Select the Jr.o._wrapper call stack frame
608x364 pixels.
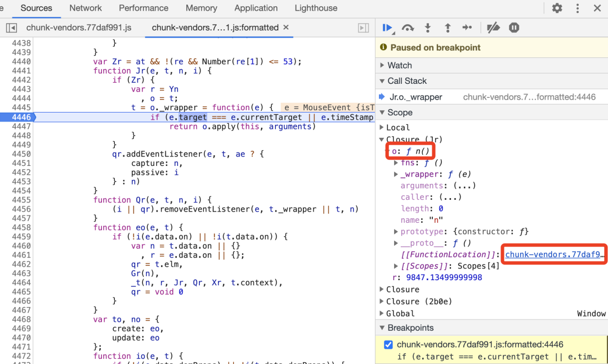coord(415,97)
